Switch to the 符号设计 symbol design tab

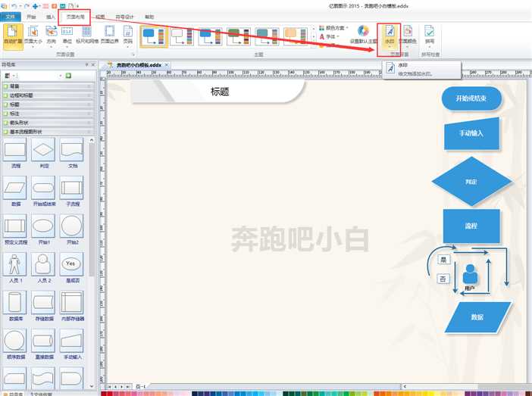[x=124, y=17]
